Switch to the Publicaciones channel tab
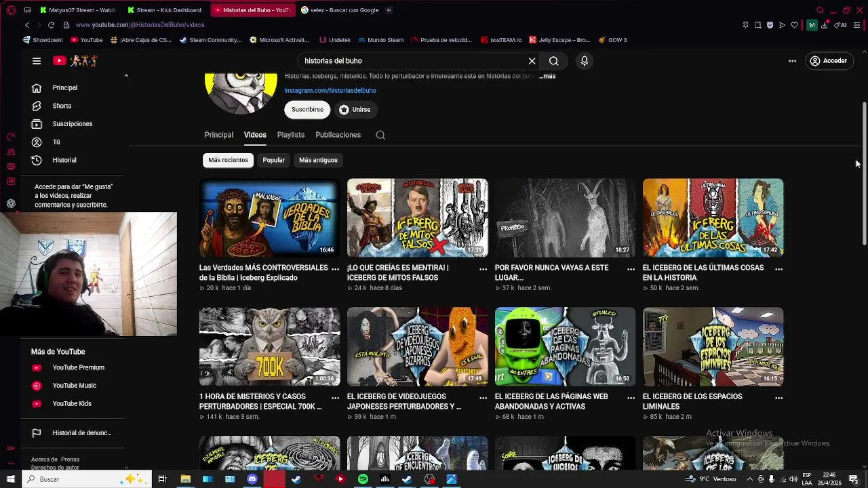Screen dimensions: 868x488 click(x=338, y=135)
